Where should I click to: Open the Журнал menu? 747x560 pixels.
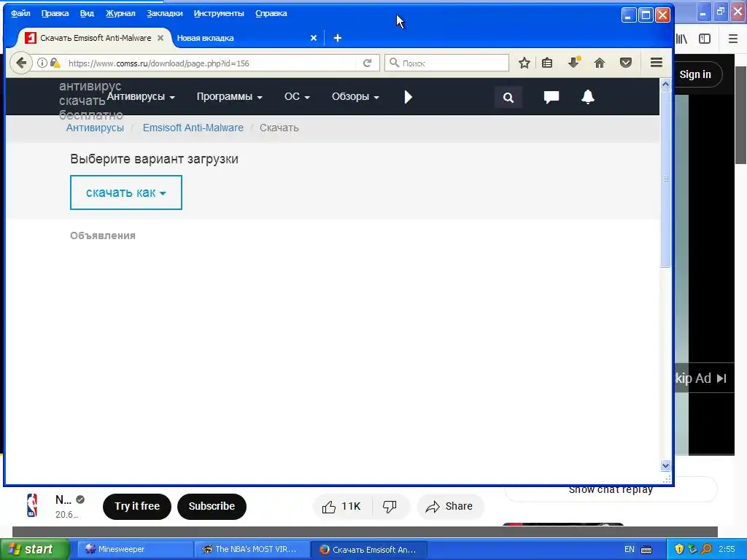(120, 13)
